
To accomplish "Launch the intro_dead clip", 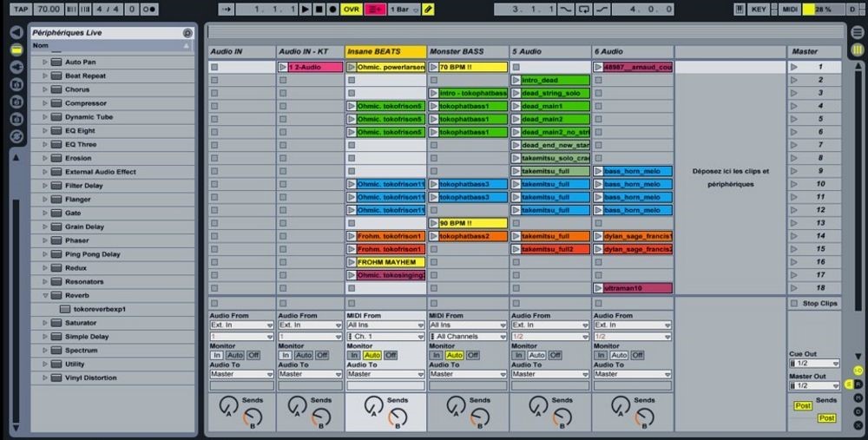I will [516, 80].
